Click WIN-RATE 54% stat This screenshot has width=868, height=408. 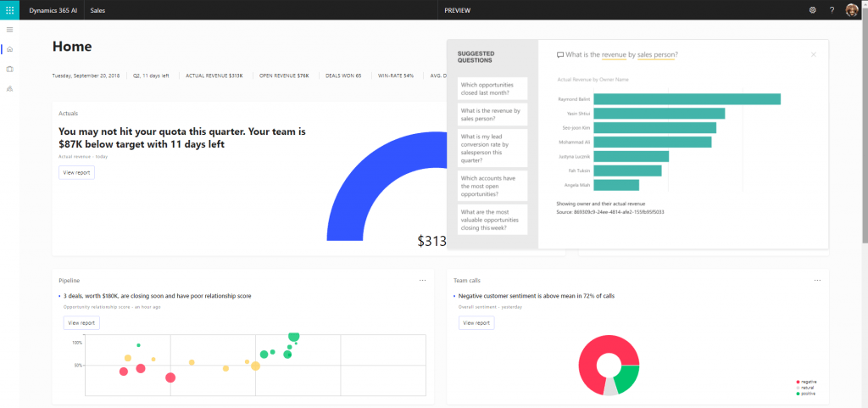click(x=396, y=75)
